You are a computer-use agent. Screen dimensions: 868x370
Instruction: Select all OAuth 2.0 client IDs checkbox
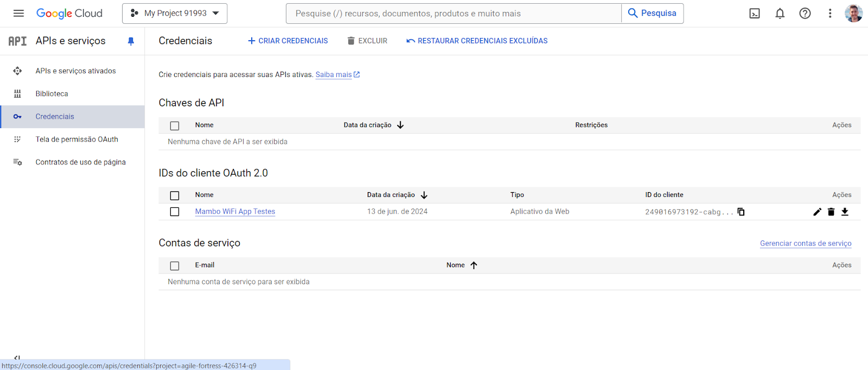[175, 196]
